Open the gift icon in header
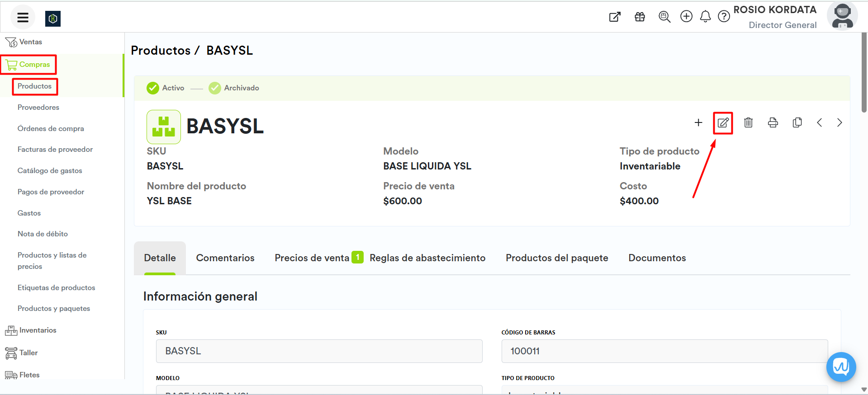 coord(640,17)
